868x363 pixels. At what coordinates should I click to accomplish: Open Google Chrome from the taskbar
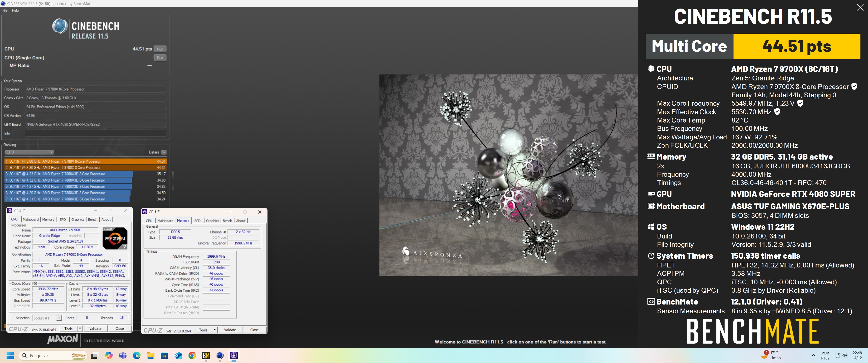pyautogui.click(x=192, y=356)
